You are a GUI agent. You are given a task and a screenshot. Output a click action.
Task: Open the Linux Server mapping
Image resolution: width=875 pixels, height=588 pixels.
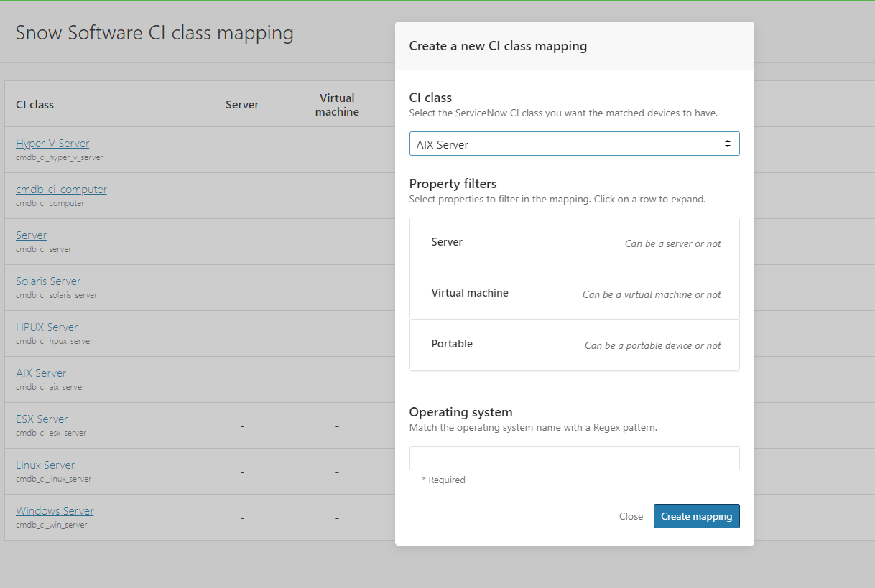click(x=45, y=465)
